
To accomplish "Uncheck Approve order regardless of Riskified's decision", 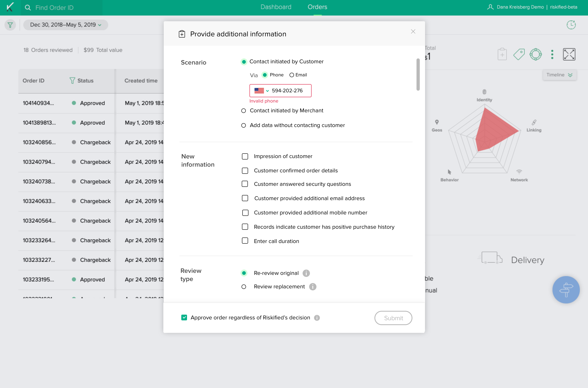I will pos(184,318).
